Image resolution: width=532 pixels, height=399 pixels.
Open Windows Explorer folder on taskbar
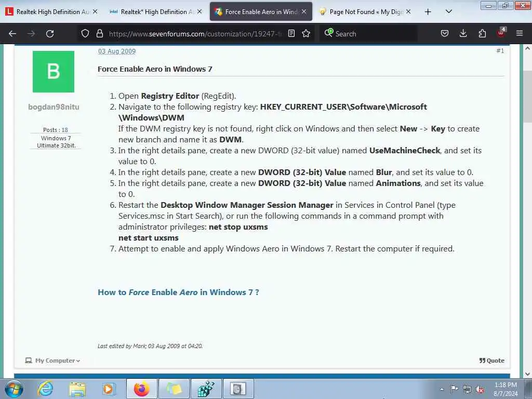point(77,389)
